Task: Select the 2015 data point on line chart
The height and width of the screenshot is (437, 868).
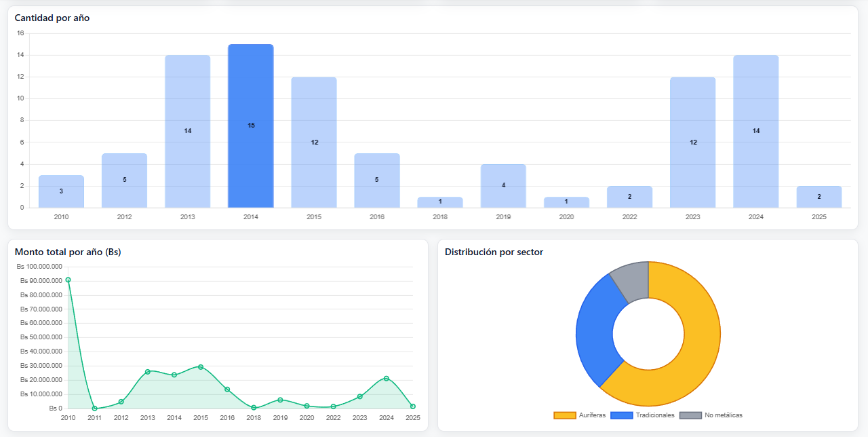Action: pos(201,367)
